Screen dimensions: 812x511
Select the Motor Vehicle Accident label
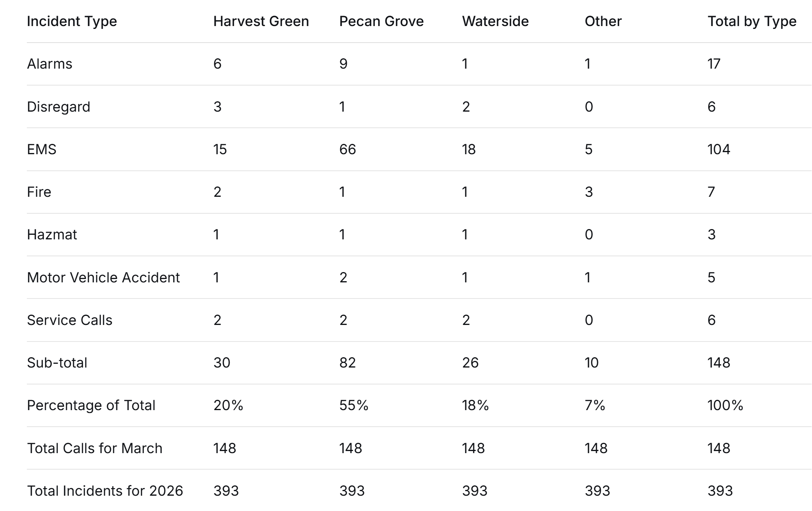coord(103,277)
